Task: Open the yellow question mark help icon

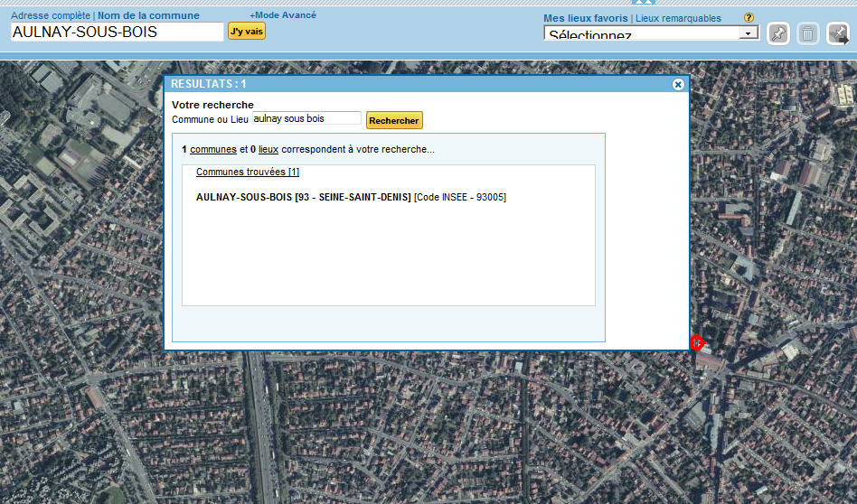Action: coord(749,18)
